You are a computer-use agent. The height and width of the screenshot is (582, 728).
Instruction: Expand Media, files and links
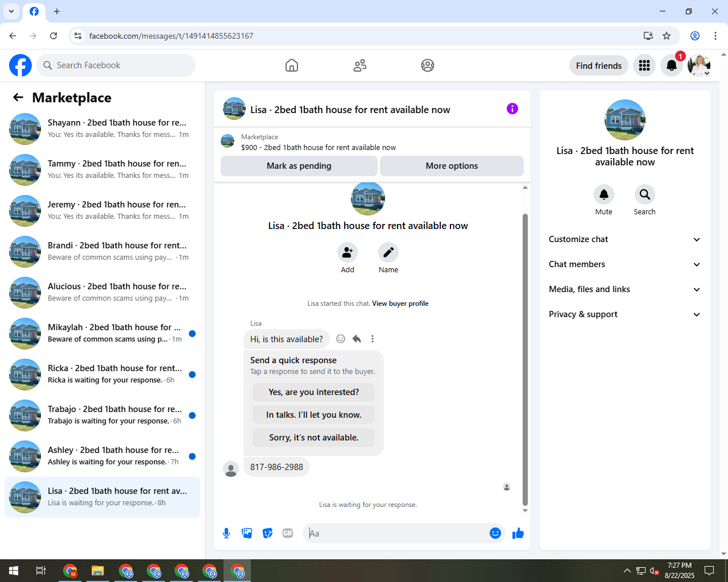tap(625, 289)
